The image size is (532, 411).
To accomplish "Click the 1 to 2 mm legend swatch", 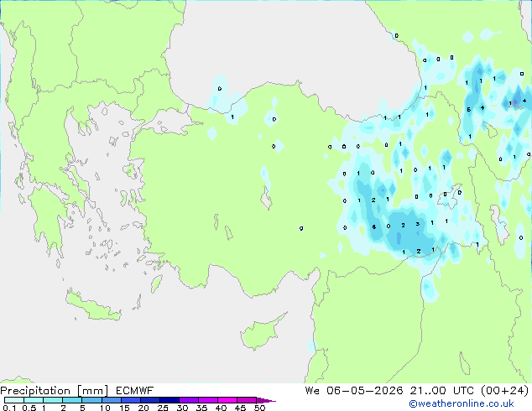I will 53,400.
